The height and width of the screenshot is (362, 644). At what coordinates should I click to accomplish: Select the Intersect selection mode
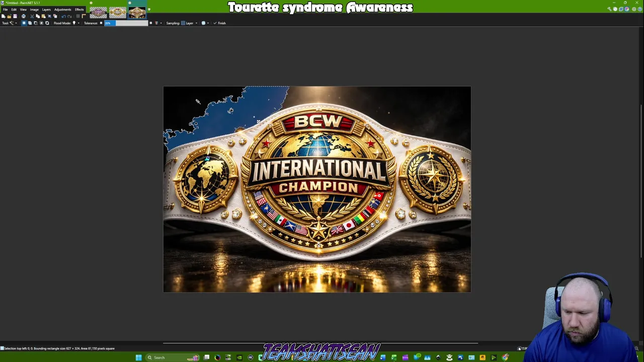[x=41, y=23]
